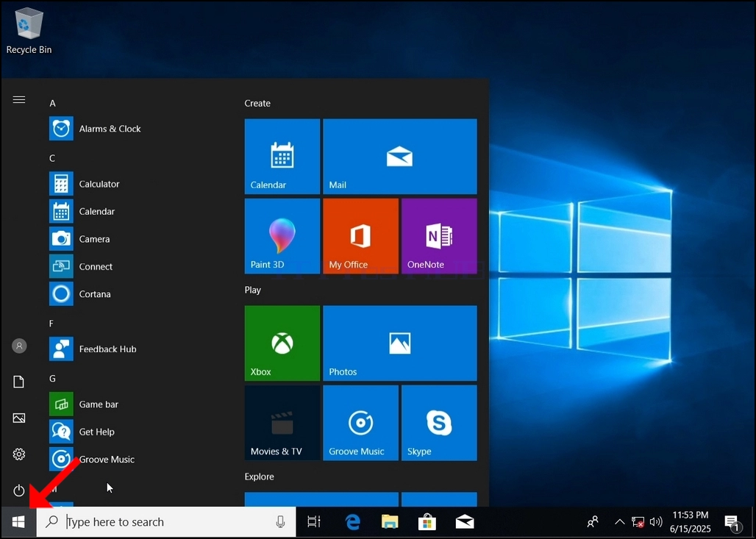
Task: Open Task View on the taskbar
Action: tap(314, 521)
